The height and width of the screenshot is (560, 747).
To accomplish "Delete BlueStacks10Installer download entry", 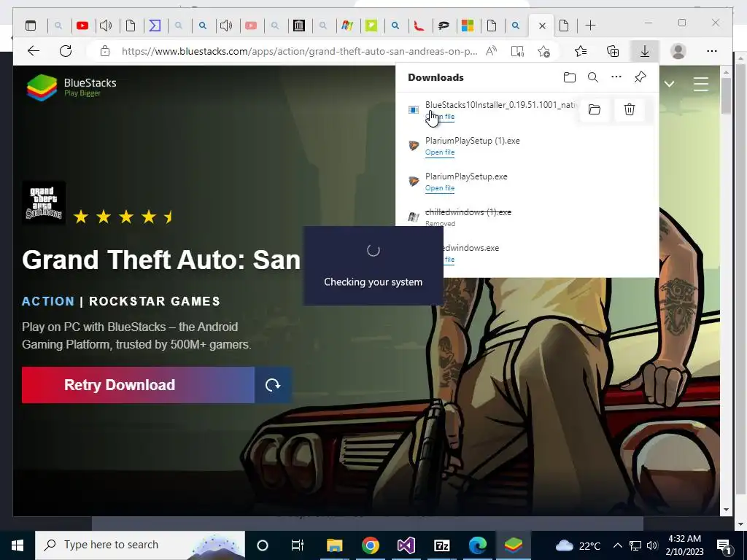I will point(630,109).
